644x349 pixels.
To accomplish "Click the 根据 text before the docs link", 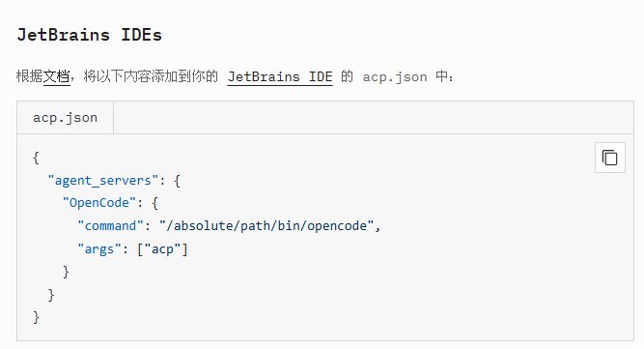I will [30, 76].
